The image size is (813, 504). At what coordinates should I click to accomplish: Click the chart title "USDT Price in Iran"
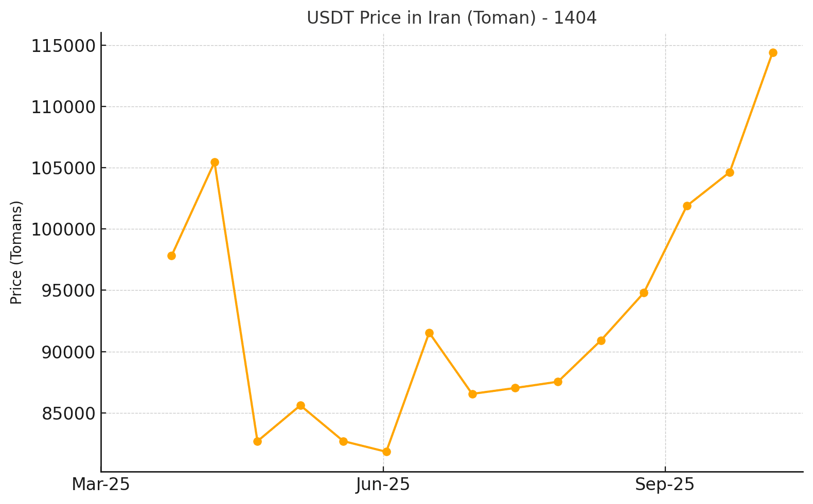[451, 18]
